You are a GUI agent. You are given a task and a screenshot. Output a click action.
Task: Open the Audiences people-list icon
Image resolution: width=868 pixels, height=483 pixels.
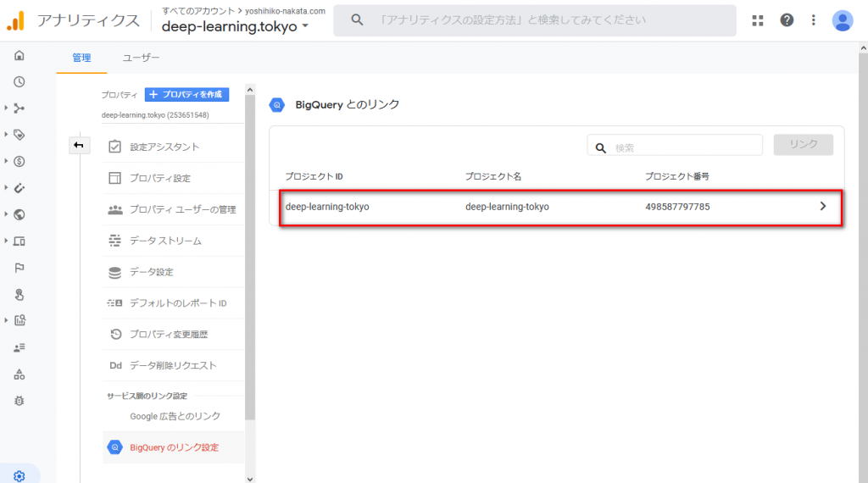[x=19, y=347]
